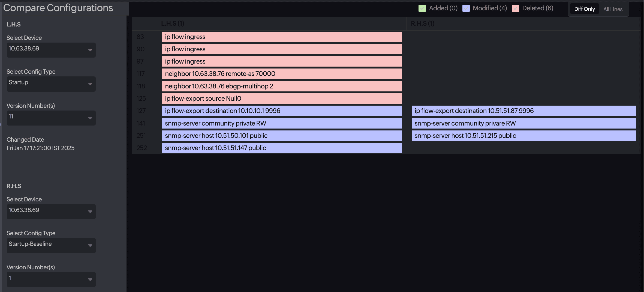Disable the Modified (4) filter checkbox
The height and width of the screenshot is (292, 644).
(x=466, y=8)
